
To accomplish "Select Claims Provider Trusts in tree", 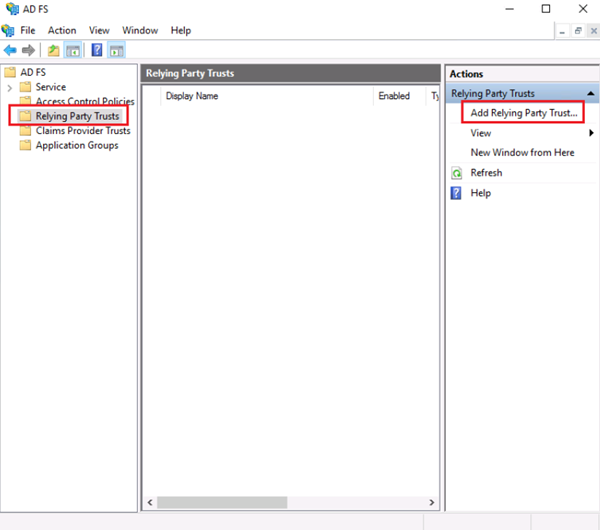I will 83,131.
